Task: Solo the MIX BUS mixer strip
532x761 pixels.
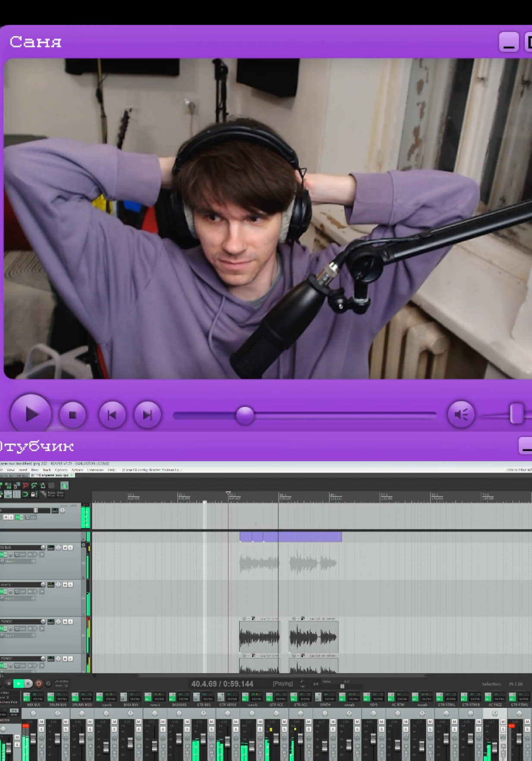Action: click(x=41, y=729)
